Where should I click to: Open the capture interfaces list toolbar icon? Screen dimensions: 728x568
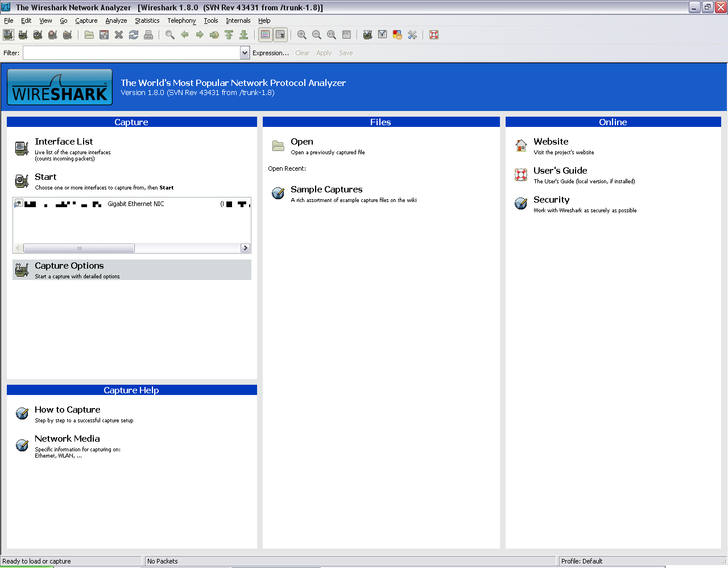(8, 35)
